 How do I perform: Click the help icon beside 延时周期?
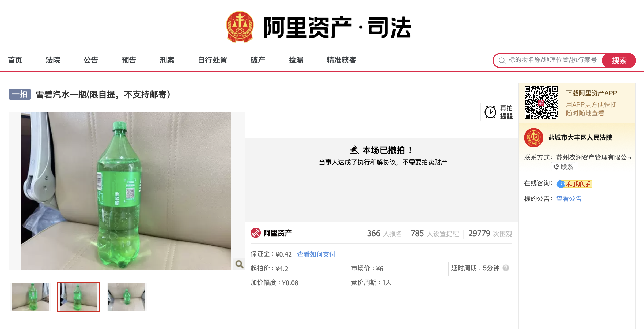[506, 268]
